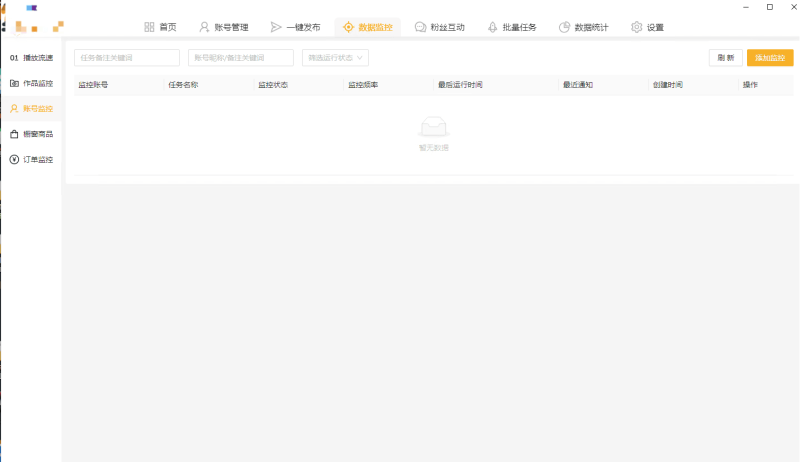Click the 设置 gear icon
The image size is (800, 462).
point(636,27)
